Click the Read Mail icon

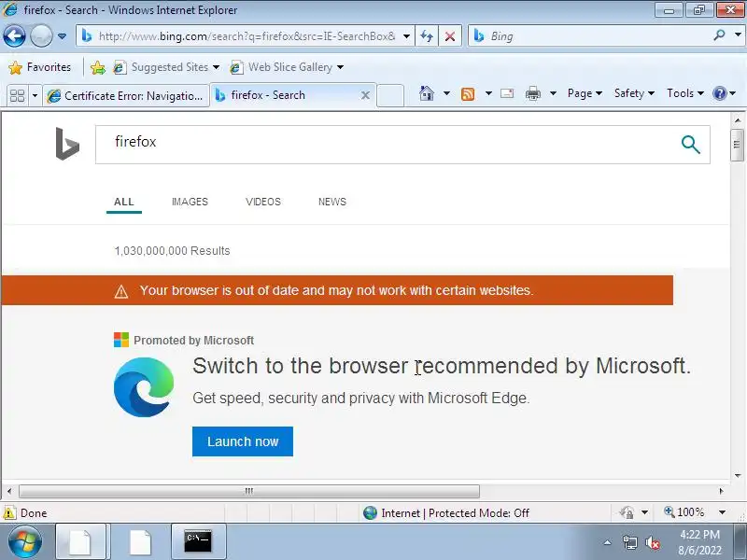coord(507,93)
